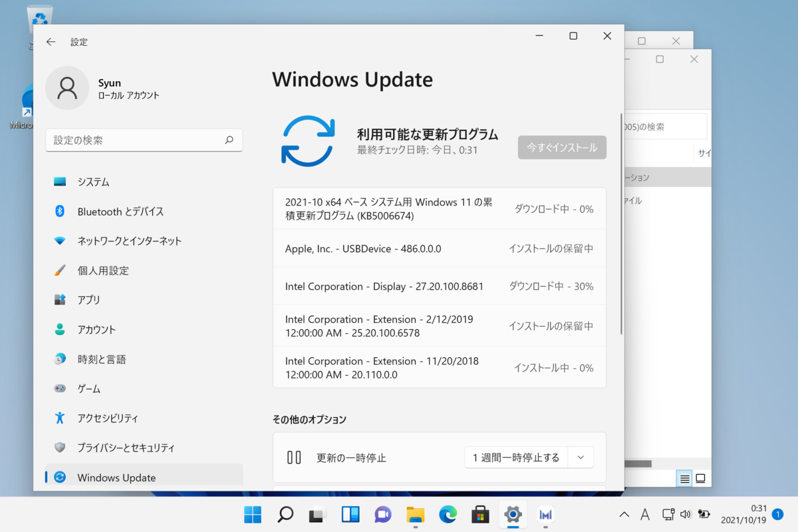
Task: Click the Bluetooth icon in the sidebar
Action: coord(60,211)
